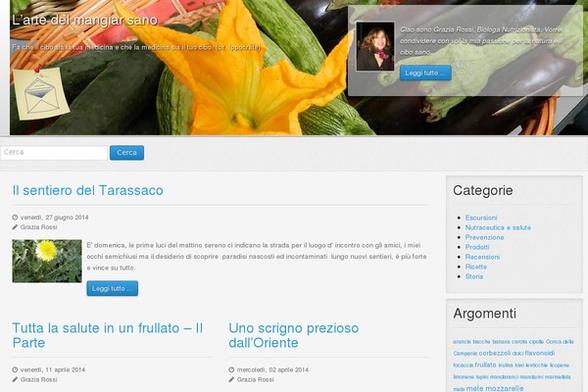588x392 pixels.
Task: Click the pencil icon under Il sentiero del Tarassaco
Action: pyautogui.click(x=15, y=227)
